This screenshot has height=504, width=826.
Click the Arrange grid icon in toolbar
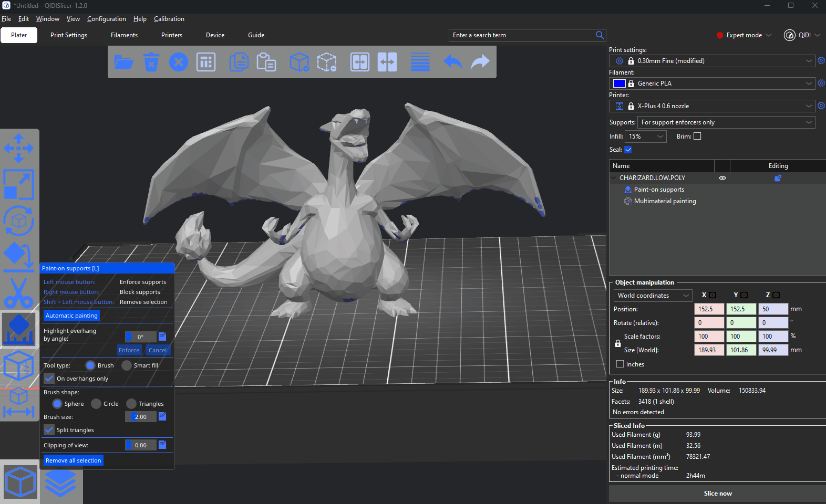[206, 62]
